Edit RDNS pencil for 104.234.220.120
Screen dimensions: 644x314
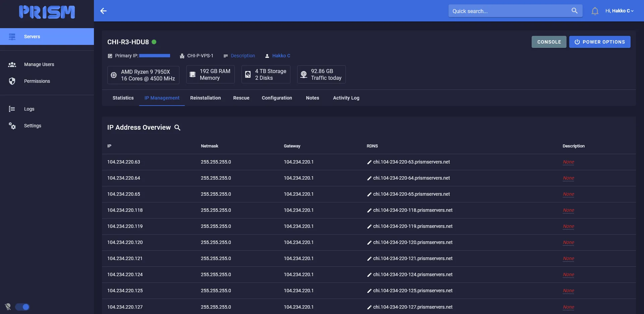(369, 243)
